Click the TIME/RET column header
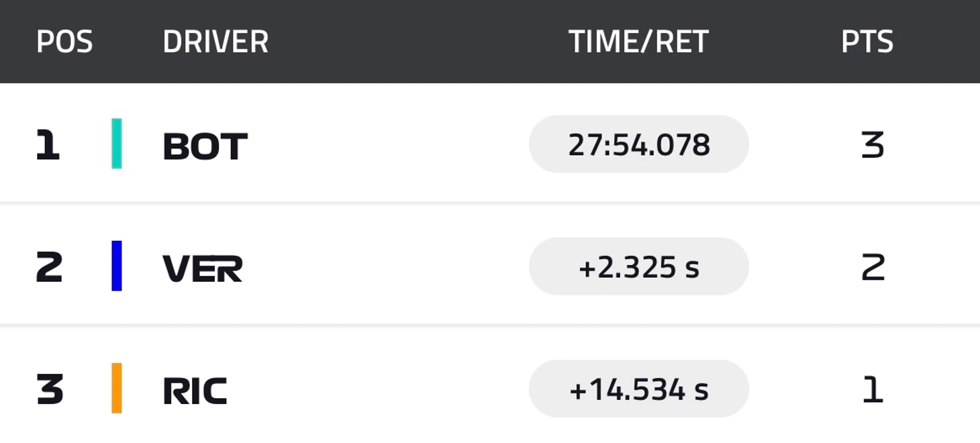This screenshot has height=443, width=980. pyautogui.click(x=638, y=42)
